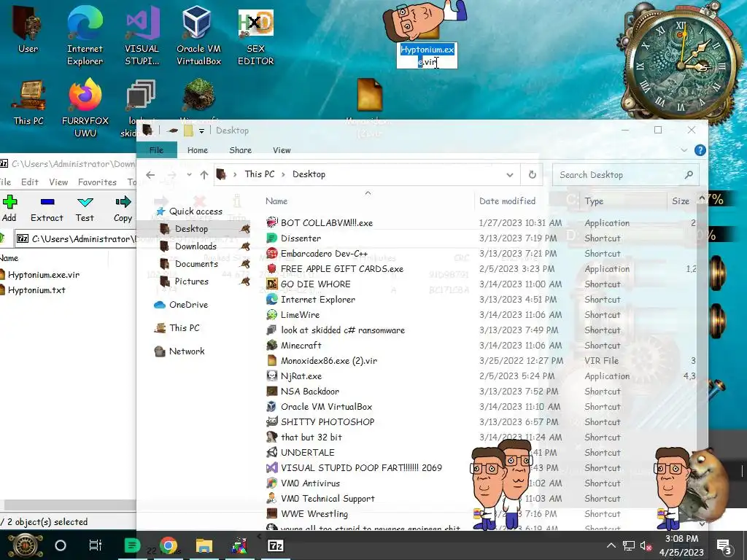Expand the ribbon with the chevron
Viewport: 747px width, 560px height.
(x=684, y=150)
